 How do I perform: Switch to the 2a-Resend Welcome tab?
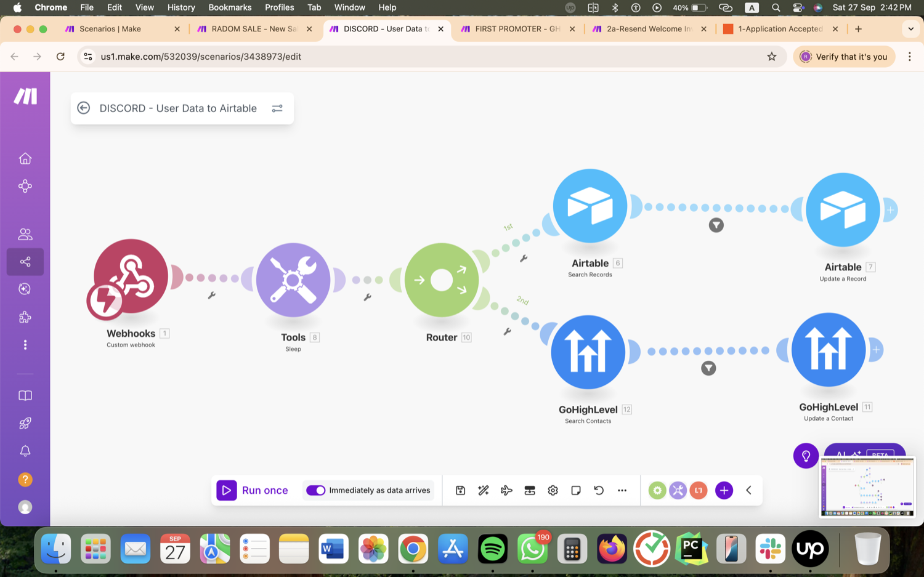pyautogui.click(x=649, y=29)
